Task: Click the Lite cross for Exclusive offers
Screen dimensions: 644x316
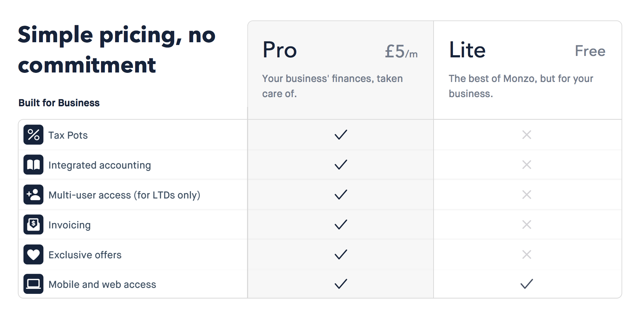Action: [x=526, y=254]
